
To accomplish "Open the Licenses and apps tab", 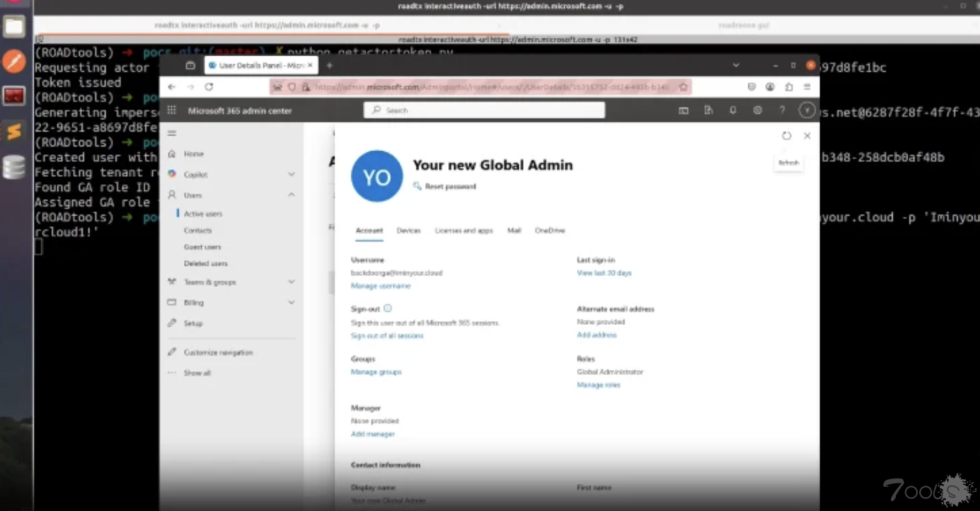I will point(464,231).
